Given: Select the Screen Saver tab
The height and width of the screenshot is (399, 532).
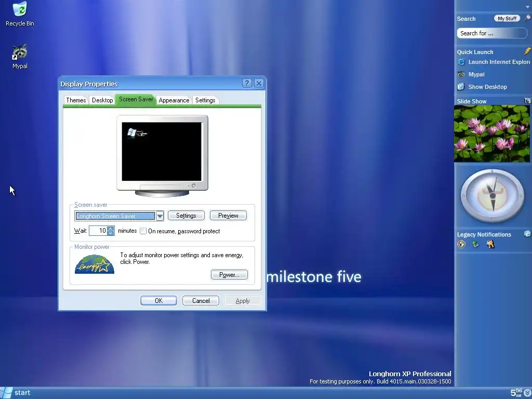Looking at the screenshot, I should (136, 99).
